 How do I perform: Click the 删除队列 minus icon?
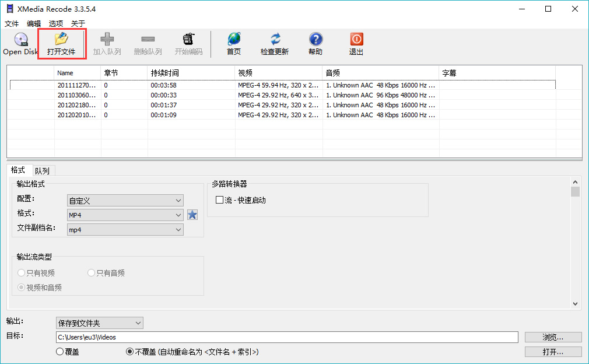click(148, 38)
